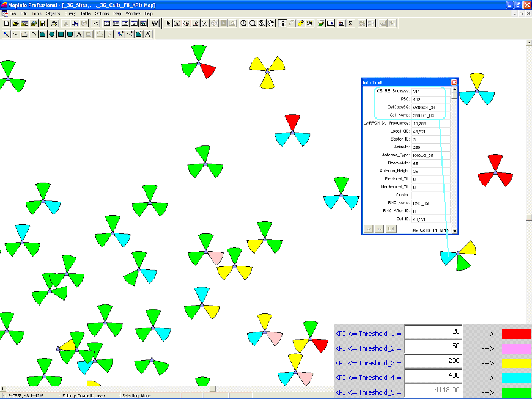Image resolution: width=532 pixels, height=399 pixels.
Task: Click the Threshold_1 value field
Action: [x=433, y=332]
